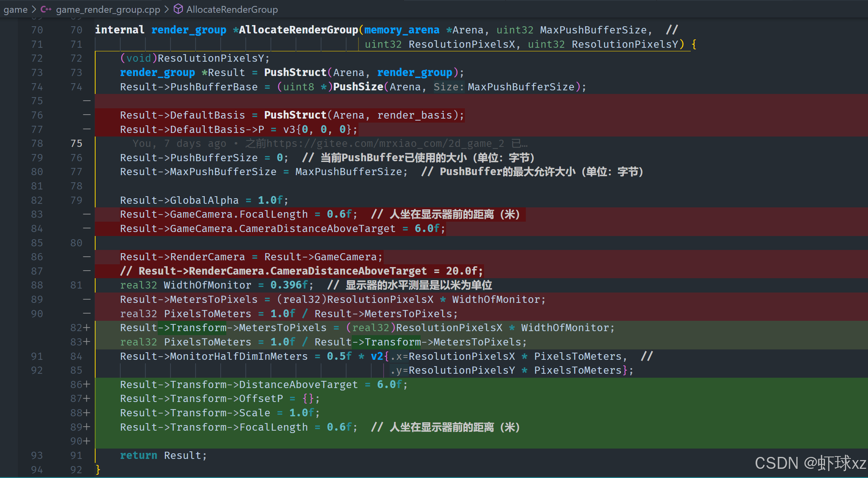
Task: Click the 'Size:' inlay hint in PushSize call
Action: [x=449, y=87]
